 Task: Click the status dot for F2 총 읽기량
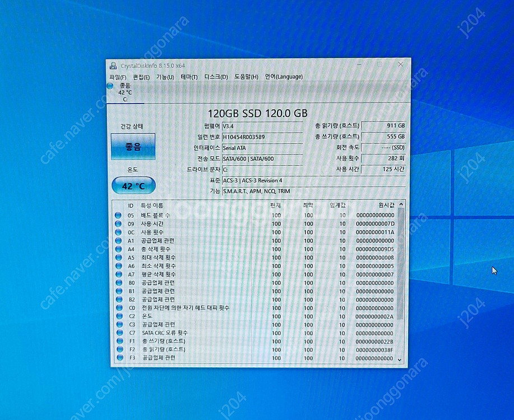point(119,349)
